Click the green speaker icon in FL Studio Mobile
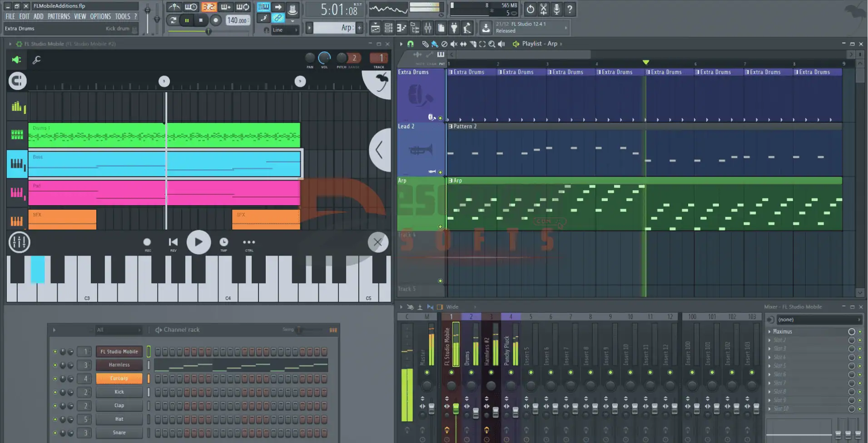The image size is (868, 443). [x=16, y=59]
